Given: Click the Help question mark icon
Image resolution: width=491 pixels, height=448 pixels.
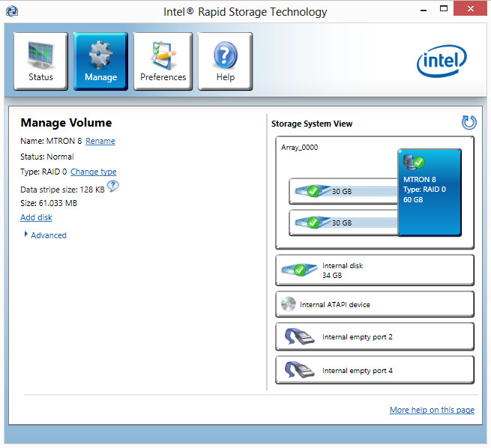Looking at the screenshot, I should click(226, 55).
